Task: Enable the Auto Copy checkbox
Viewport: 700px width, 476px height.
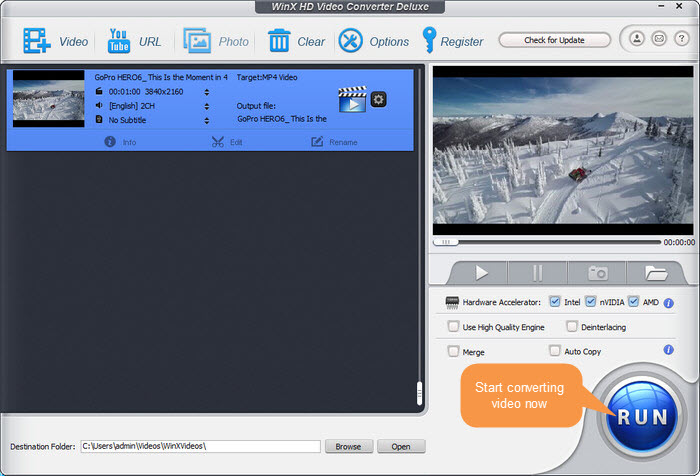Action: [x=554, y=351]
